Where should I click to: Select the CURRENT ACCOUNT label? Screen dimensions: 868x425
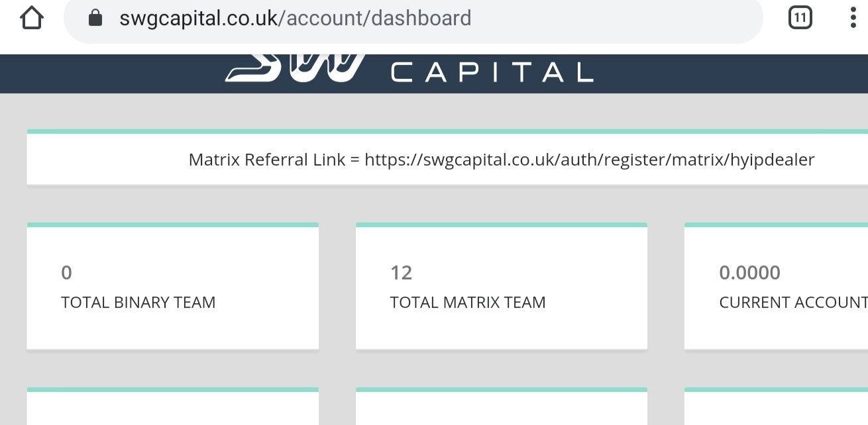point(792,303)
